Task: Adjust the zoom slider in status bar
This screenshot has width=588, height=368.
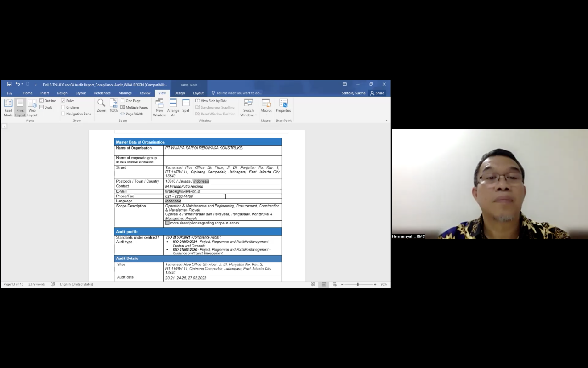Action: (358, 284)
